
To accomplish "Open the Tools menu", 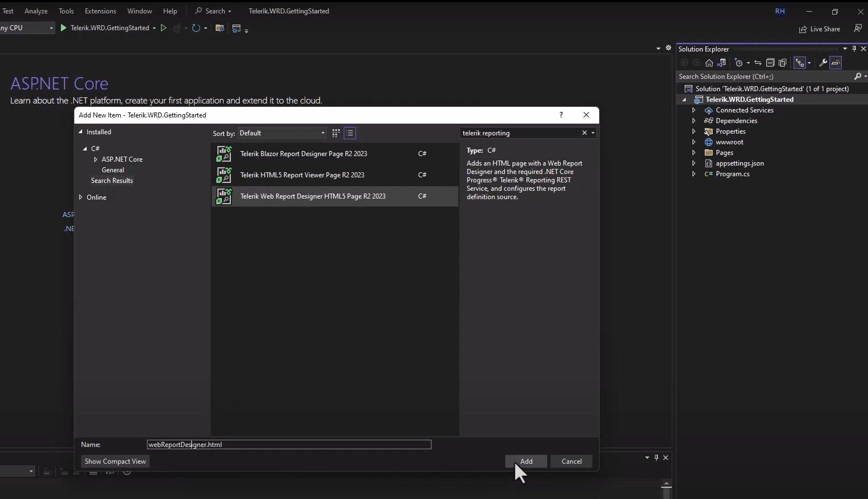I will (66, 11).
